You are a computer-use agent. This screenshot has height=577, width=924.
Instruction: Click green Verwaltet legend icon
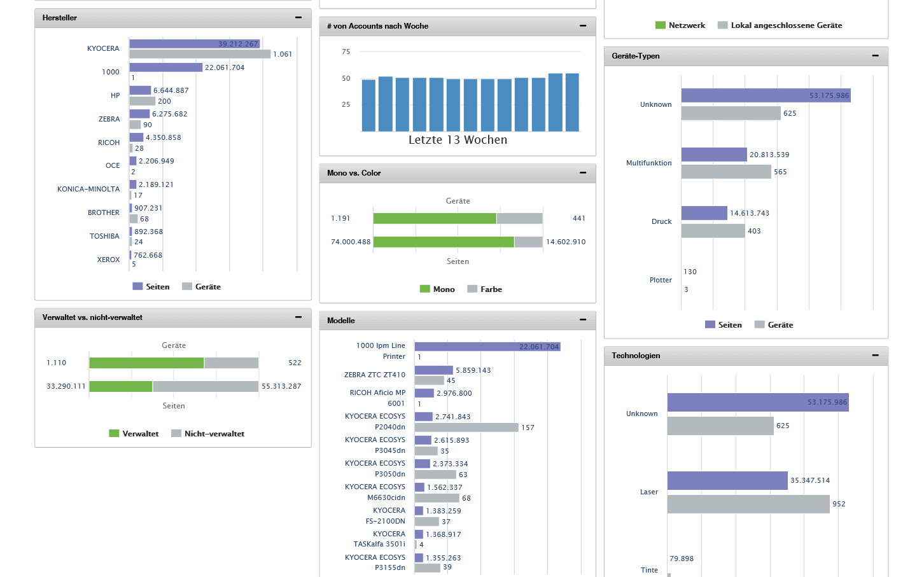click(x=115, y=434)
